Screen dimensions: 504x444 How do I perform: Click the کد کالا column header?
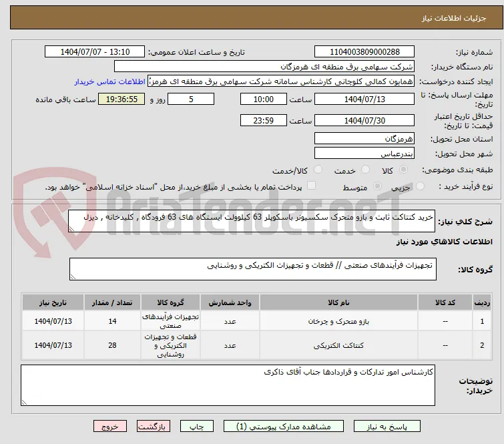(x=445, y=302)
